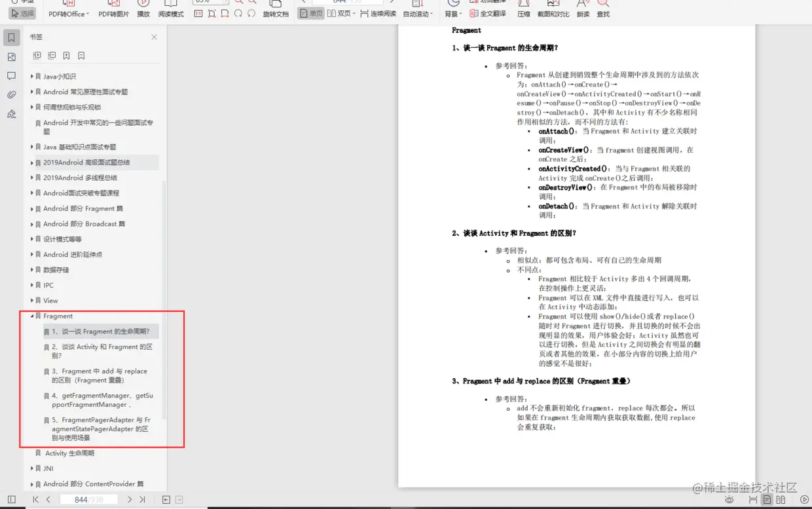
Task: Expand Java 基础知识点面试专题 bookmark
Action: pyautogui.click(x=31, y=147)
